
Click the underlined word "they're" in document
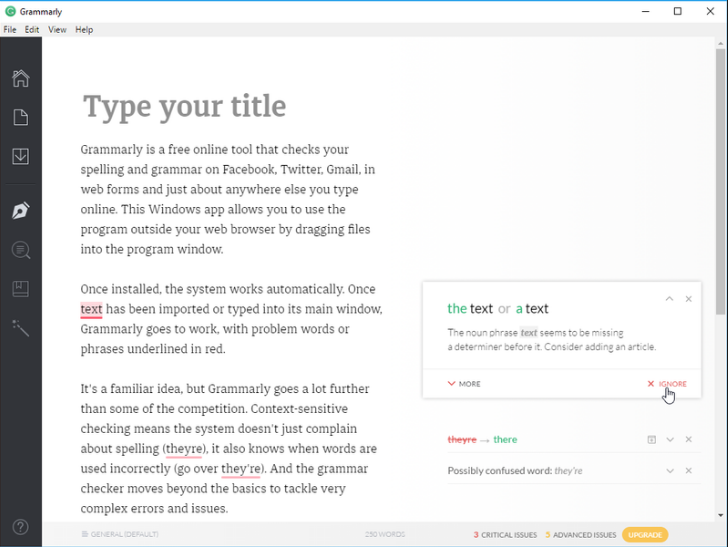click(x=240, y=469)
